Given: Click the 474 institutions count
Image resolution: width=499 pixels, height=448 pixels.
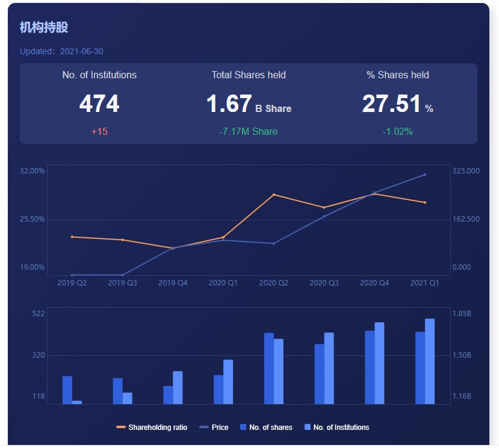Looking at the screenshot, I should coord(99,104).
